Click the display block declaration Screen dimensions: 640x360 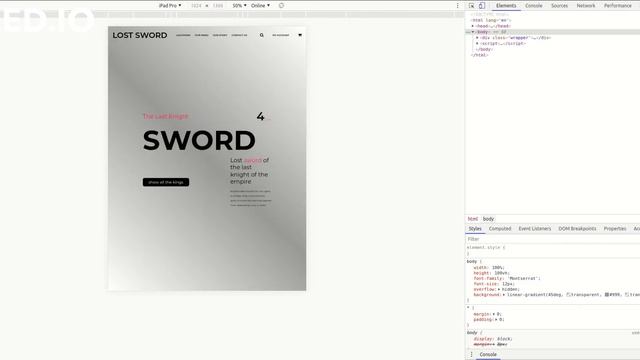(x=493, y=339)
